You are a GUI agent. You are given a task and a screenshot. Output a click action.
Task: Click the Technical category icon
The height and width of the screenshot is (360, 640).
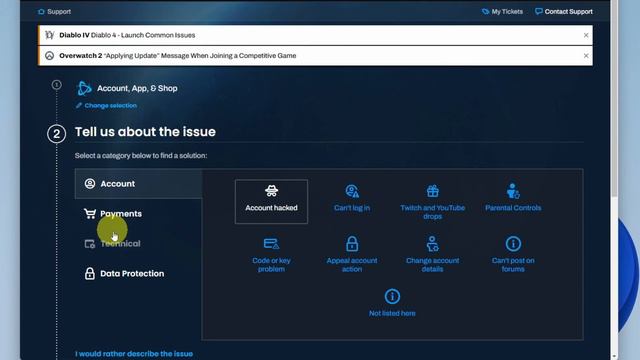coord(90,244)
